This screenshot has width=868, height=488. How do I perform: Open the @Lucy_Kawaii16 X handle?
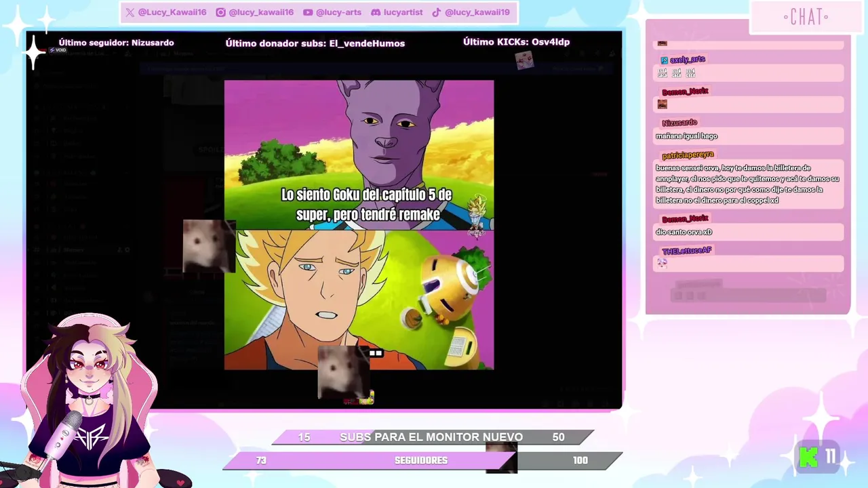click(172, 12)
